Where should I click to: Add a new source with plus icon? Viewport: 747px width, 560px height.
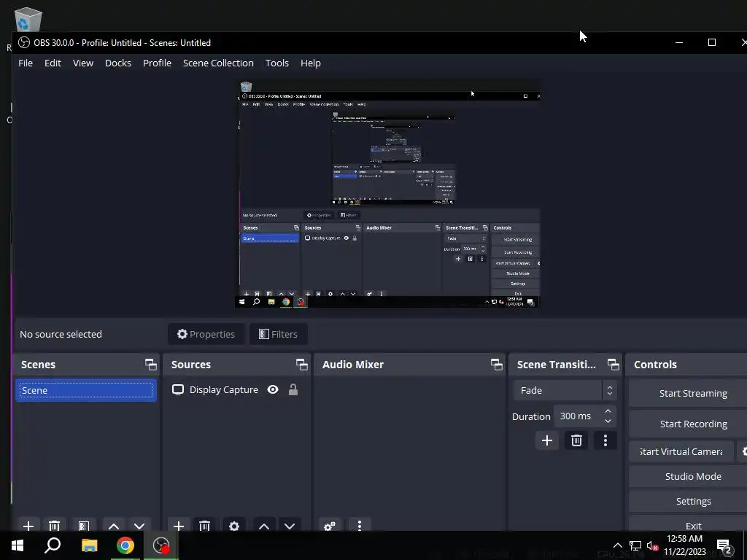[179, 526]
